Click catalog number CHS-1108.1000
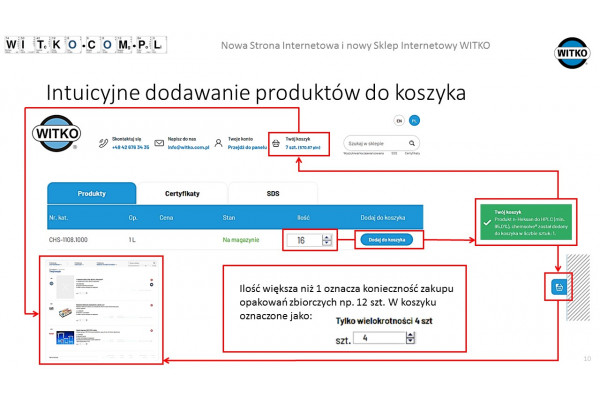 68,240
